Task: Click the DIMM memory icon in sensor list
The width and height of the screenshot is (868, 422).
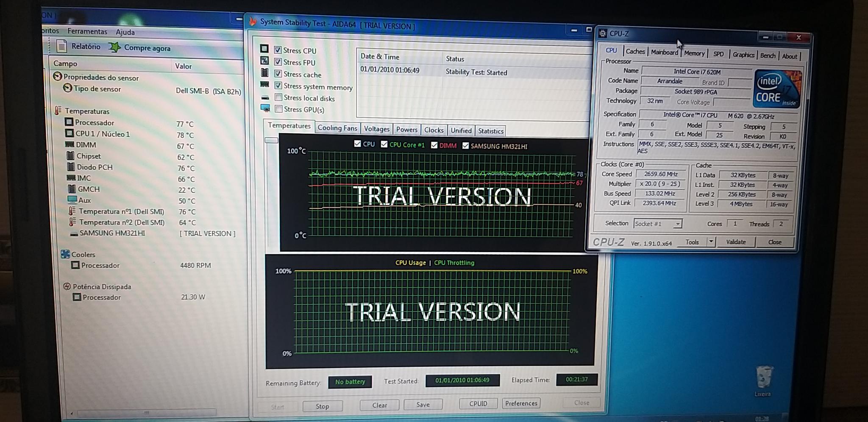Action: [x=70, y=144]
